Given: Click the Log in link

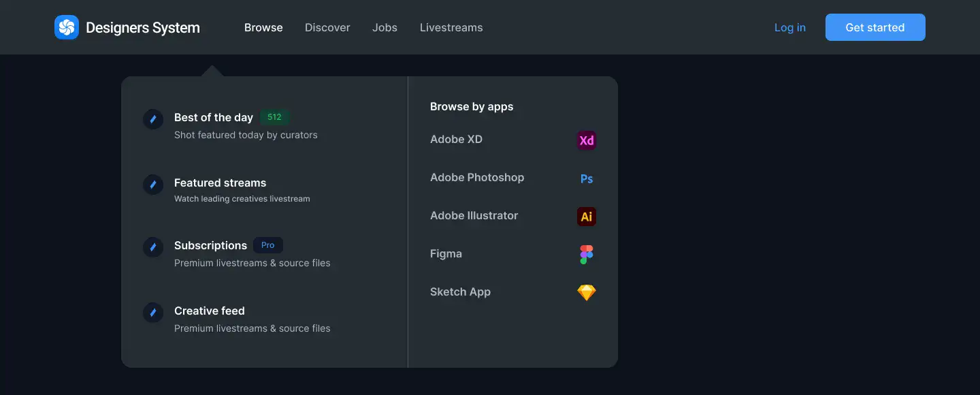Looking at the screenshot, I should (x=790, y=27).
